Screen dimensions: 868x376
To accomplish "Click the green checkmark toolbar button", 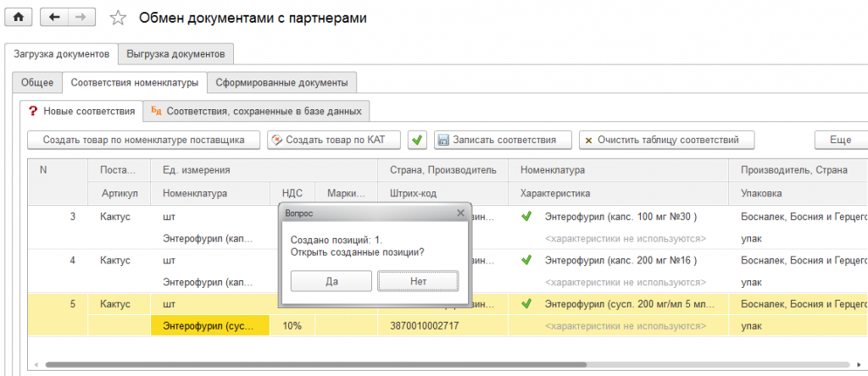I will (x=417, y=140).
